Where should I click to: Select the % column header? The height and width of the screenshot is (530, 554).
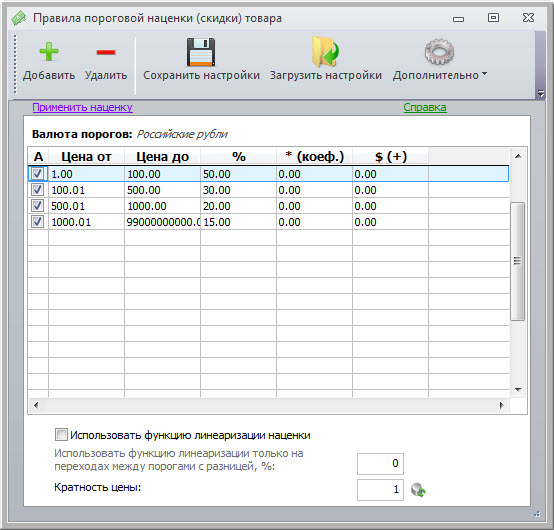[238, 156]
